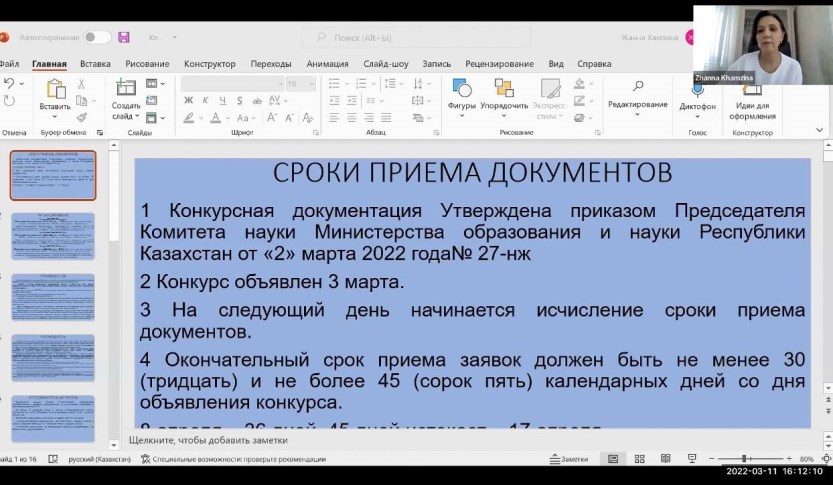Switch to the Анимация tab

click(x=327, y=63)
